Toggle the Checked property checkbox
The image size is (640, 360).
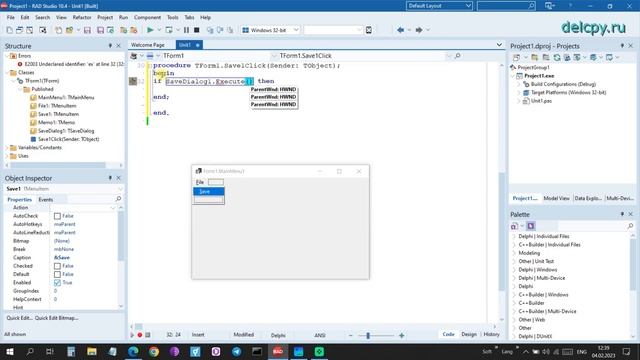point(57,266)
